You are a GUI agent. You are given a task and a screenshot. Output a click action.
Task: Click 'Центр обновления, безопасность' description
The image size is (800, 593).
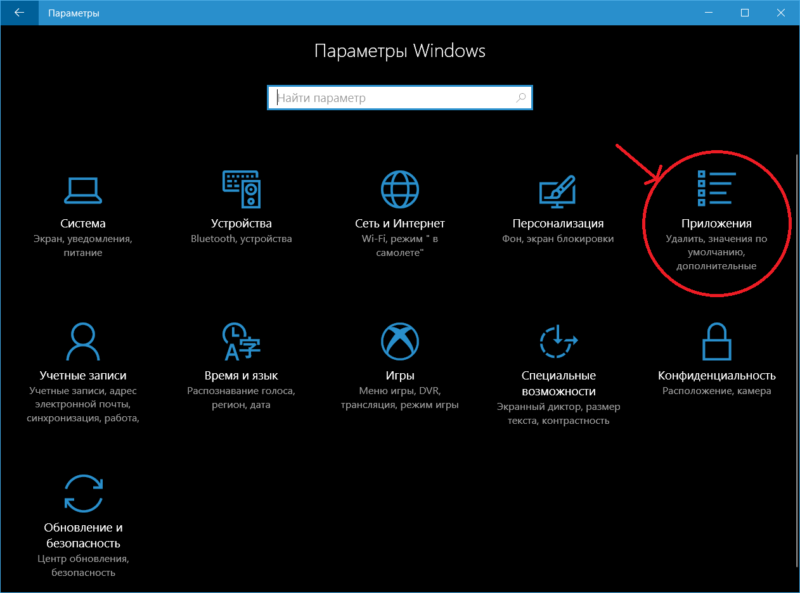point(83,565)
